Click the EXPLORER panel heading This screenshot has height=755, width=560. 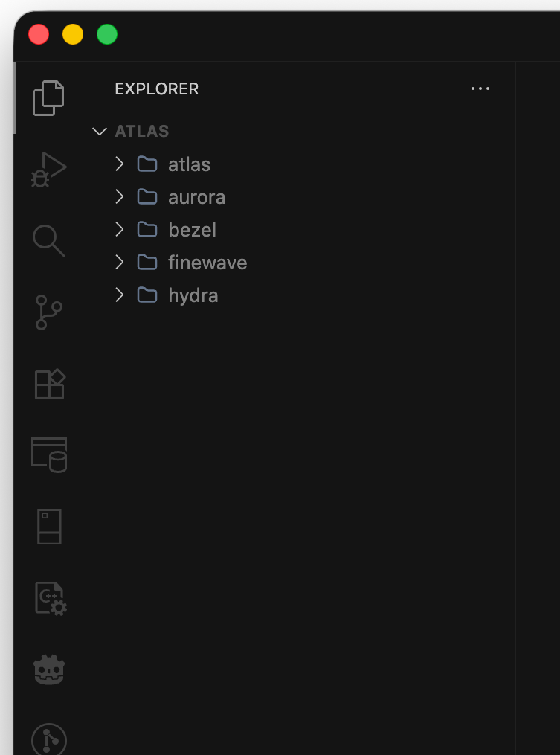click(x=156, y=89)
